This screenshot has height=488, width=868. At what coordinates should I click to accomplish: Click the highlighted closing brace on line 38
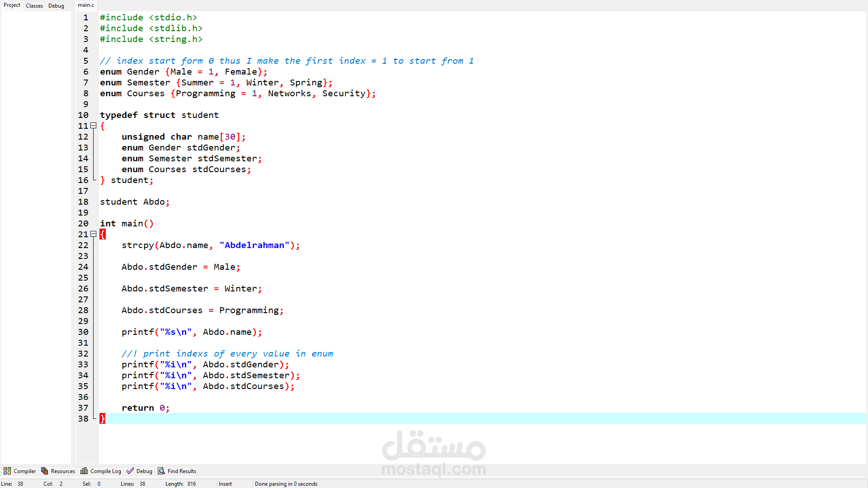pyautogui.click(x=103, y=418)
